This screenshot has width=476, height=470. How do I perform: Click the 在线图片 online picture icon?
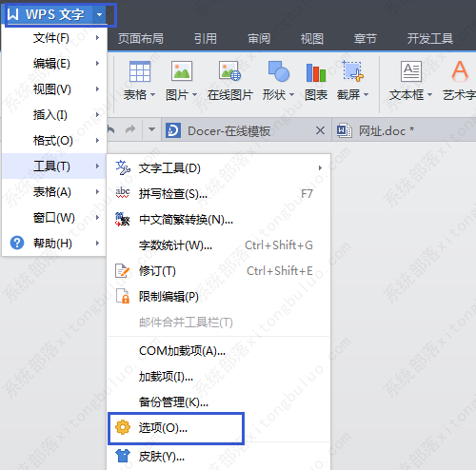229,70
